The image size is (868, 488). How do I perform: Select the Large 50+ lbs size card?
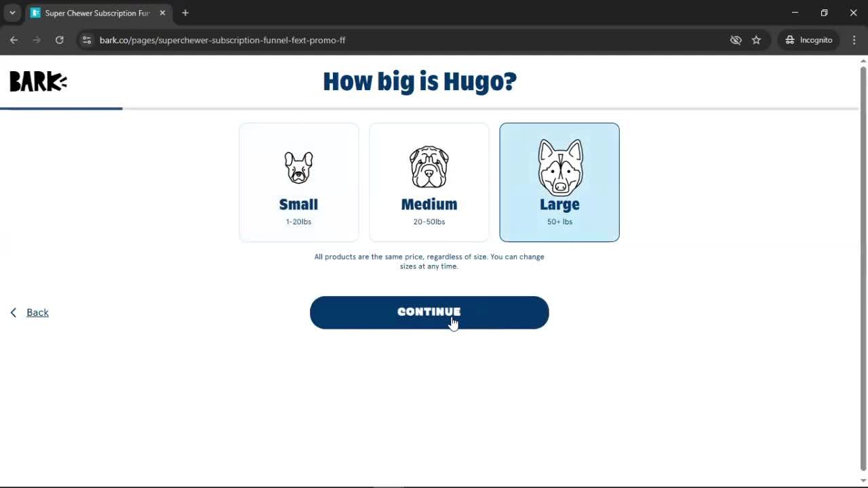point(559,182)
